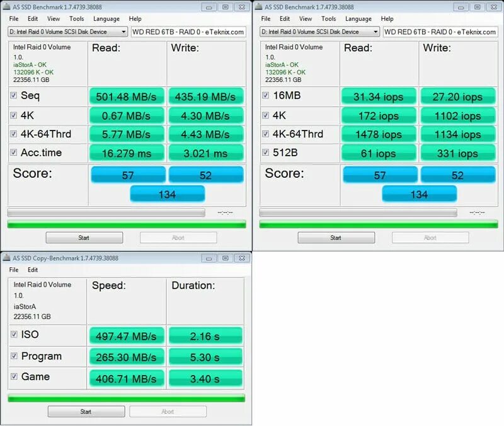Open File menu in left benchmark window

[x=14, y=19]
